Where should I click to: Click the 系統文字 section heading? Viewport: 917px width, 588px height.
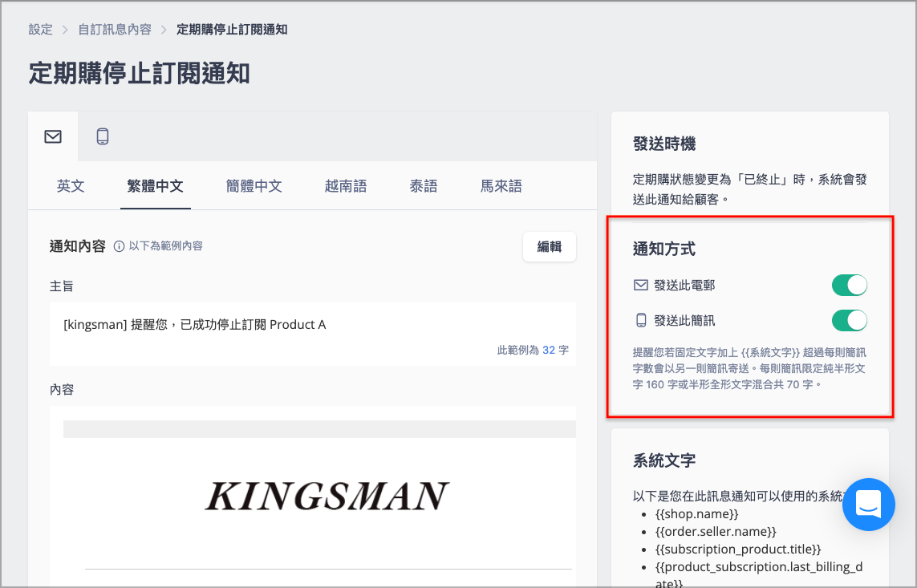pos(664,460)
